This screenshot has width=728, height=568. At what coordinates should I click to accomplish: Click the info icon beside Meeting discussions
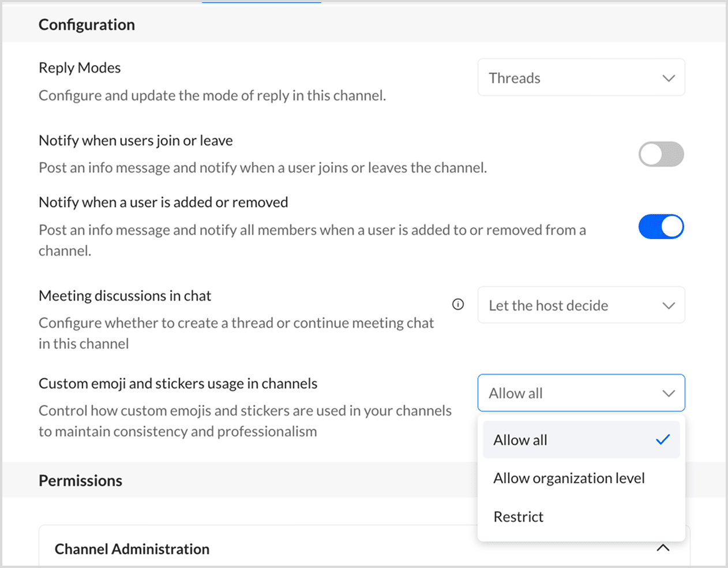point(458,304)
